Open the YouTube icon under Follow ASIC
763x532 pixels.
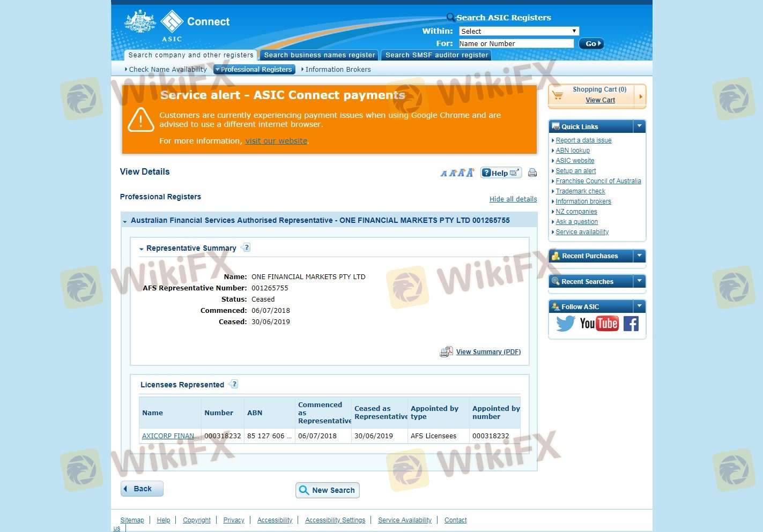pyautogui.click(x=599, y=324)
